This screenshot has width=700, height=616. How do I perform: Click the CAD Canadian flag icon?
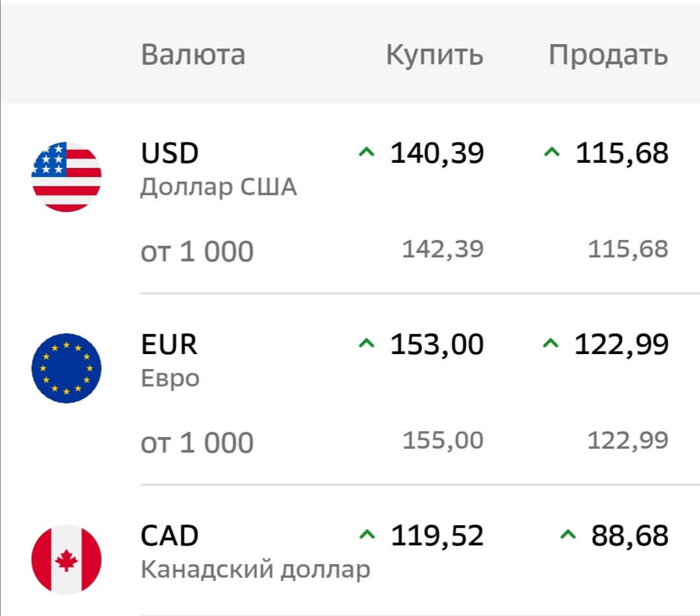tap(67, 559)
